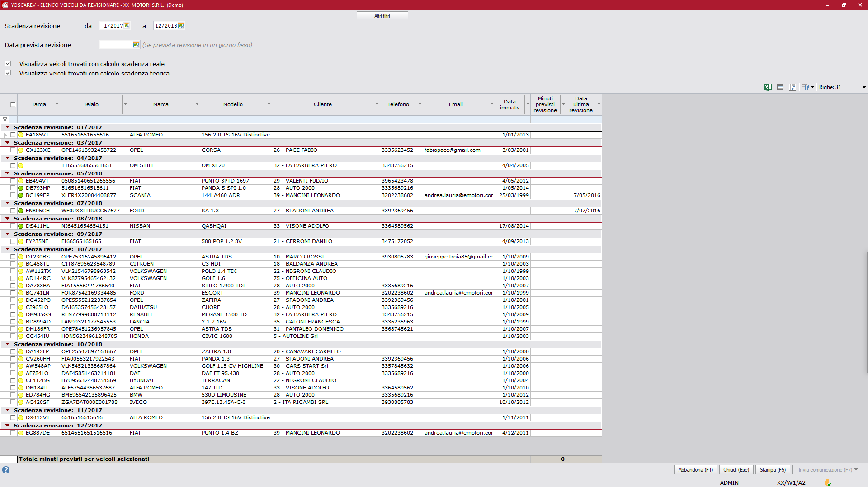868x487 pixels.
Task: Open the Righe: 31 dropdown
Action: coord(864,87)
